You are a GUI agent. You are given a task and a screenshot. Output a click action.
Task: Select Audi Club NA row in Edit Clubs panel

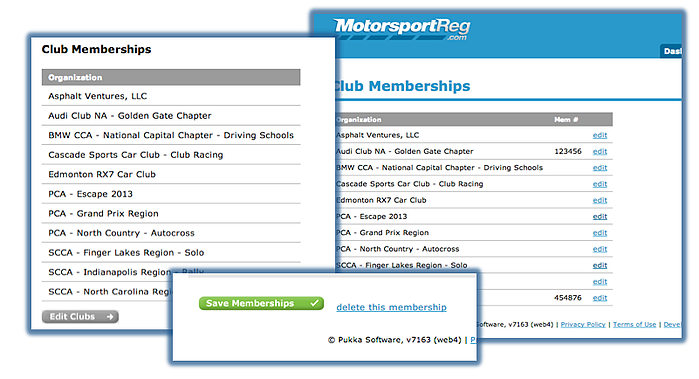pyautogui.click(x=171, y=115)
